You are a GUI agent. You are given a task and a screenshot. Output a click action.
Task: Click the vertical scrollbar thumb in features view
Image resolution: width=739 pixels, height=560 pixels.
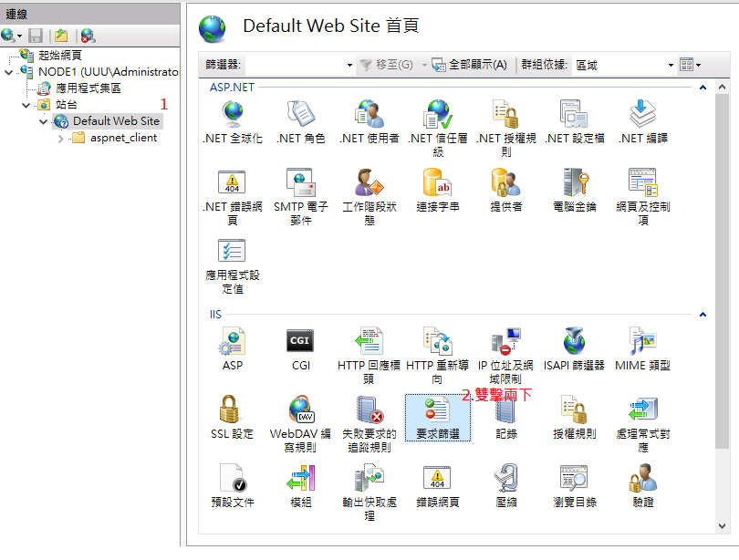722,271
